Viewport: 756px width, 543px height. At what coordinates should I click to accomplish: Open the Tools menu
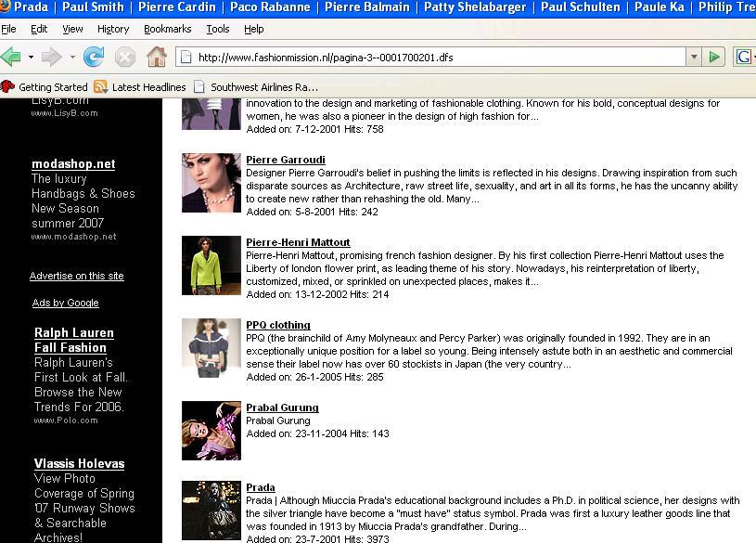[x=218, y=29]
